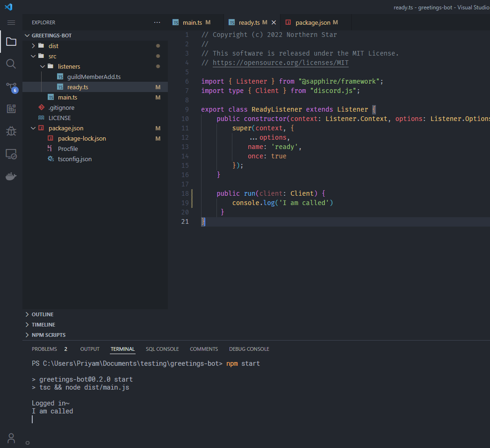Open Run and Debug view
The height and width of the screenshot is (448, 490).
[x=11, y=131]
